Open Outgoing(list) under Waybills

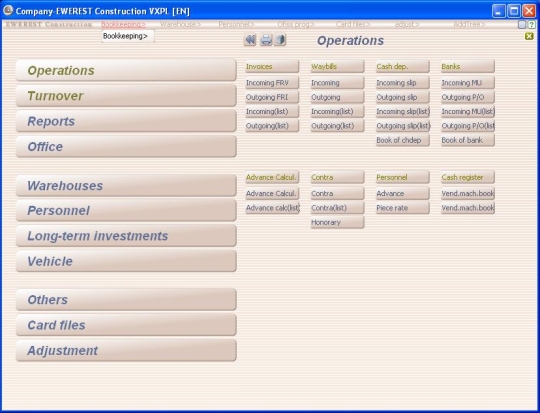[x=337, y=126]
